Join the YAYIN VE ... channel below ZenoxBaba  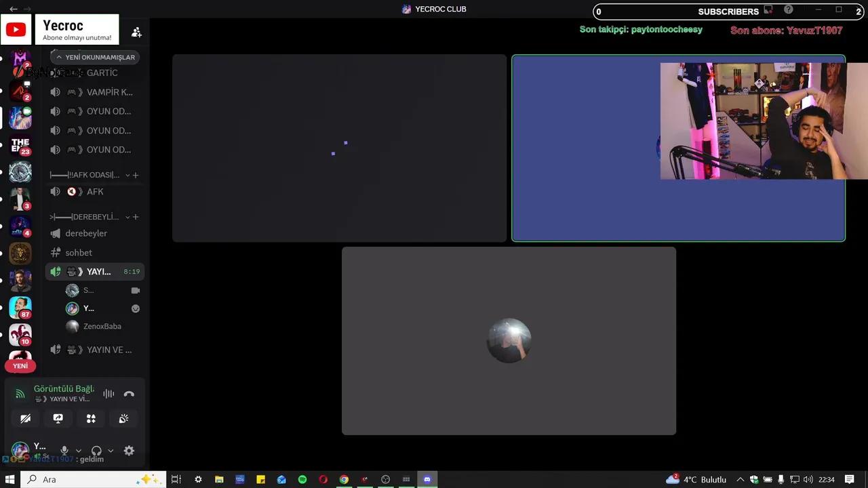96,350
